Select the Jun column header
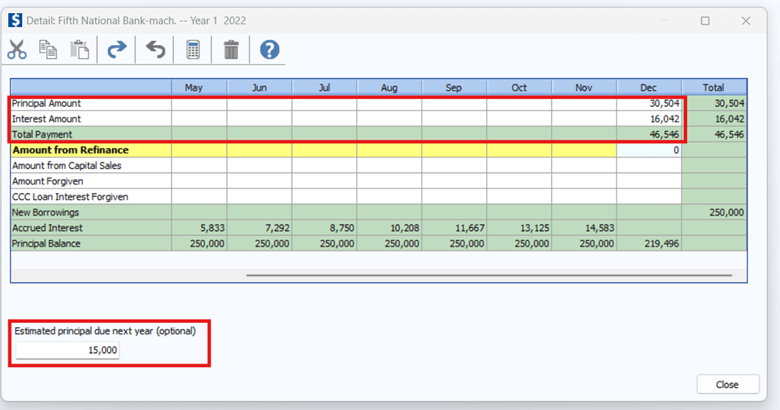Screen dimensions: 780x410 (x=260, y=88)
